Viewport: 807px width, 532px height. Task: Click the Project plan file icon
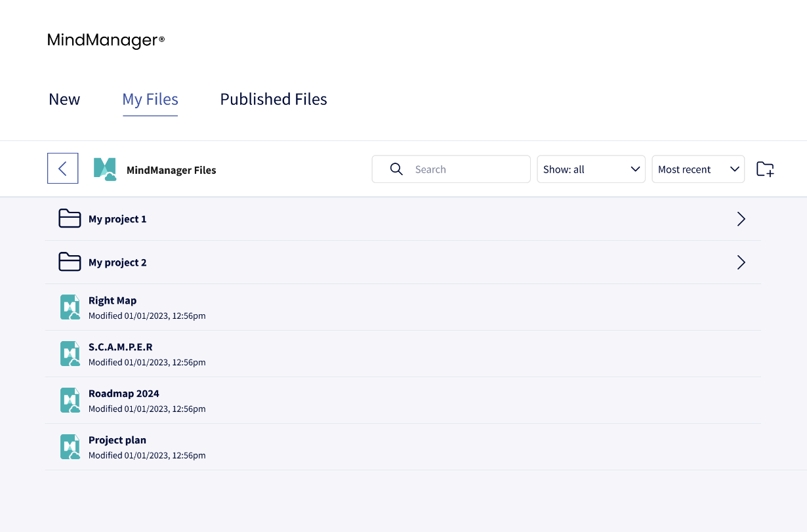[70, 447]
